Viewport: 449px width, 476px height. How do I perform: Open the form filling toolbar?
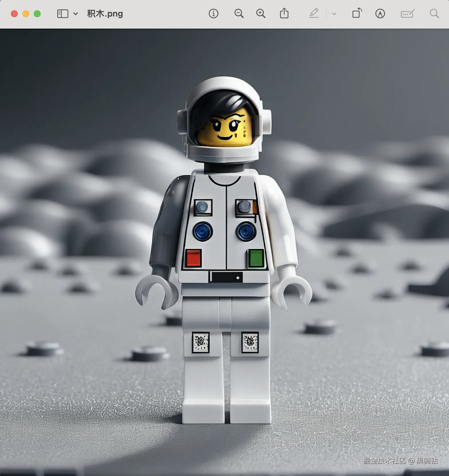pos(407,13)
